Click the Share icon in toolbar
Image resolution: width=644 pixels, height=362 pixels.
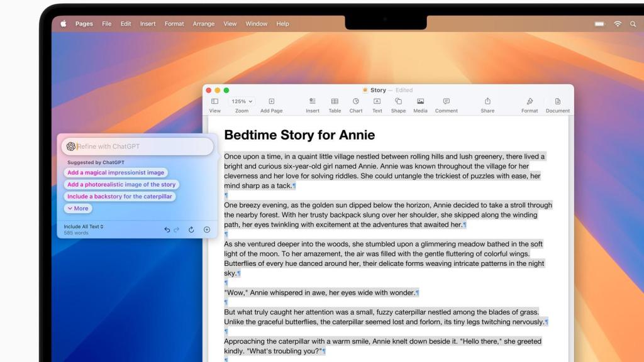click(x=487, y=101)
